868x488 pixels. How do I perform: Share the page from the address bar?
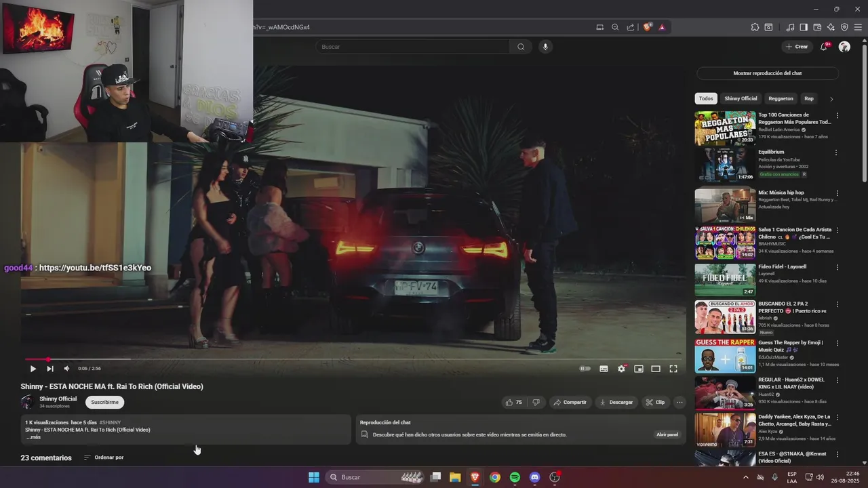coord(631,27)
